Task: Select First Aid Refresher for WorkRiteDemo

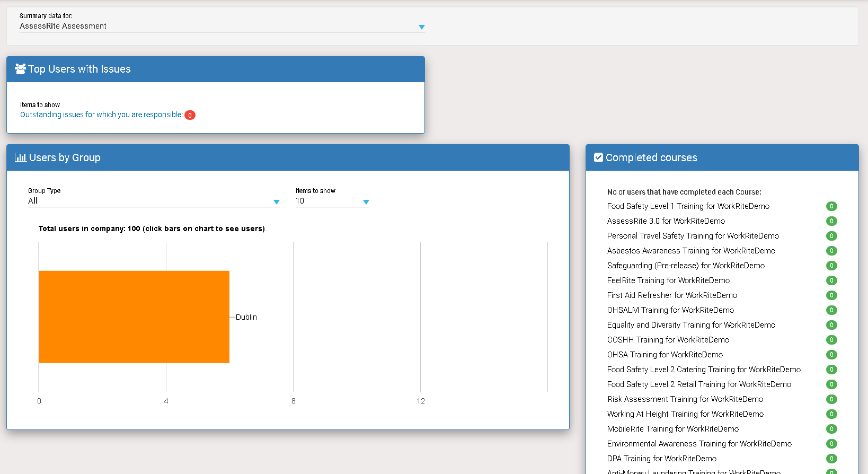Action: [x=672, y=295]
